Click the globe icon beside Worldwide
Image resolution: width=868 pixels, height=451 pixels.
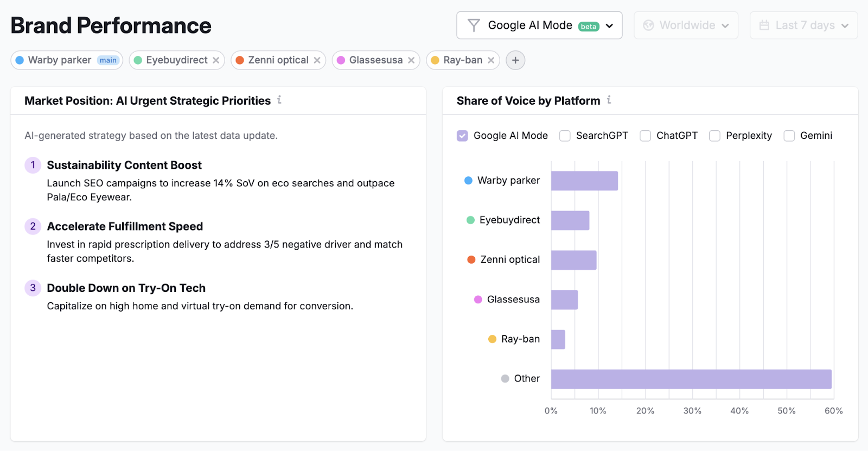648,26
